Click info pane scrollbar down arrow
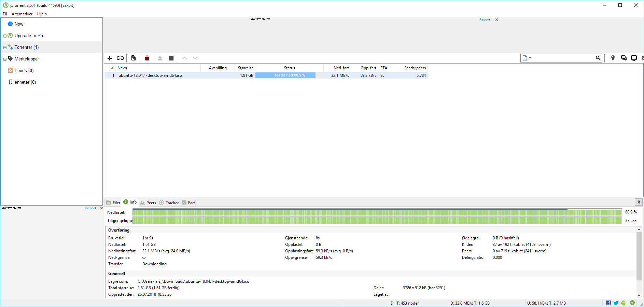Viewport: 644px width, 307px height. [x=639, y=295]
